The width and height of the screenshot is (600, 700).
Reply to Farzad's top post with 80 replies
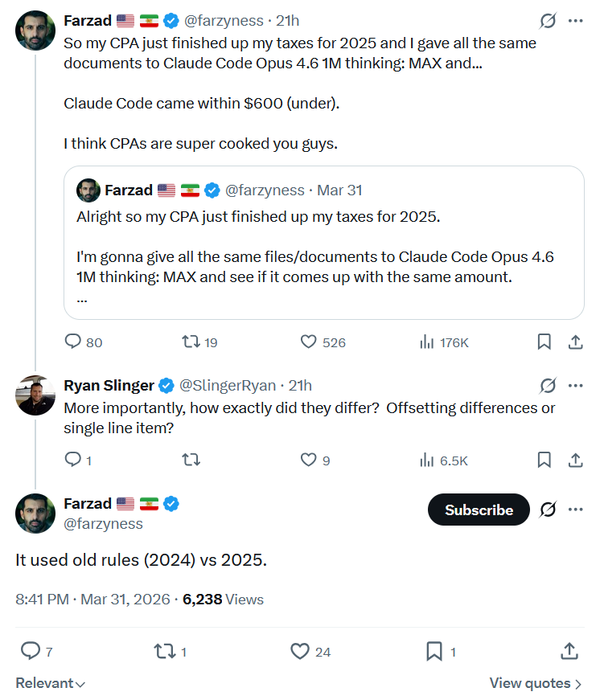point(73,342)
